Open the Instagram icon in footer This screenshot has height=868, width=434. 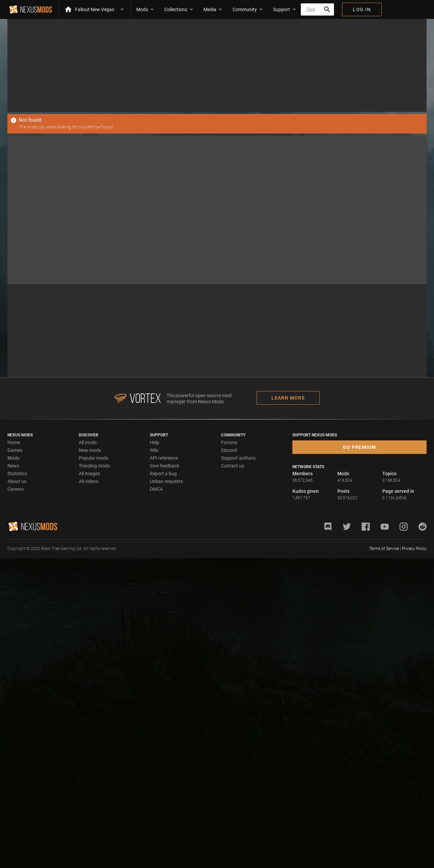(404, 527)
